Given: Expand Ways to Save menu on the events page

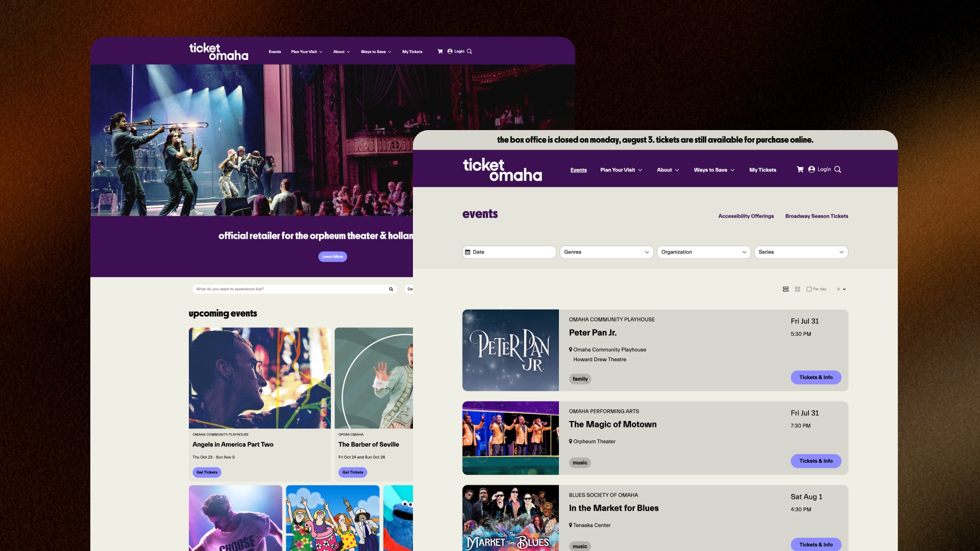Looking at the screenshot, I should pos(714,170).
